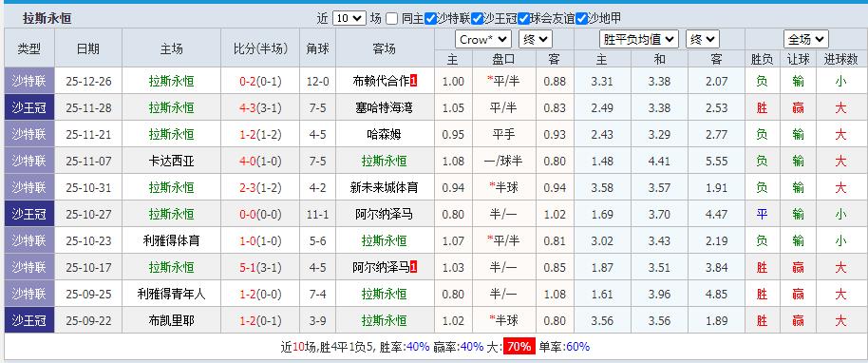Open the Crow* bookmaker dropdown
Screen dimensions: 868x363
point(482,39)
